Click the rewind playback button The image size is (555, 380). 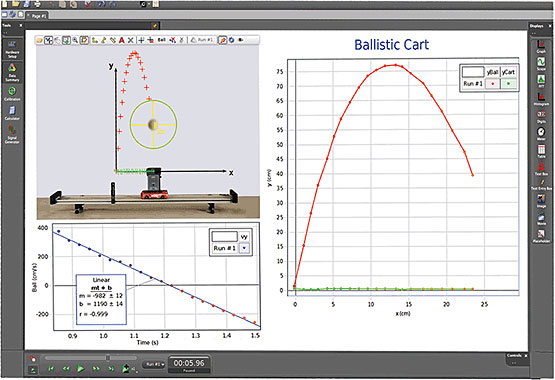pyautogui.click(x=66, y=369)
